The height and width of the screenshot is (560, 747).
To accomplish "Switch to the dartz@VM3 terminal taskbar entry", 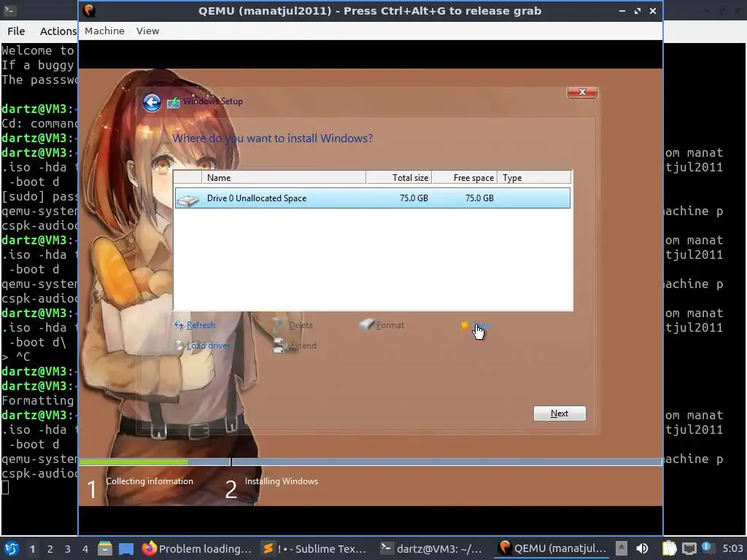I will [432, 548].
